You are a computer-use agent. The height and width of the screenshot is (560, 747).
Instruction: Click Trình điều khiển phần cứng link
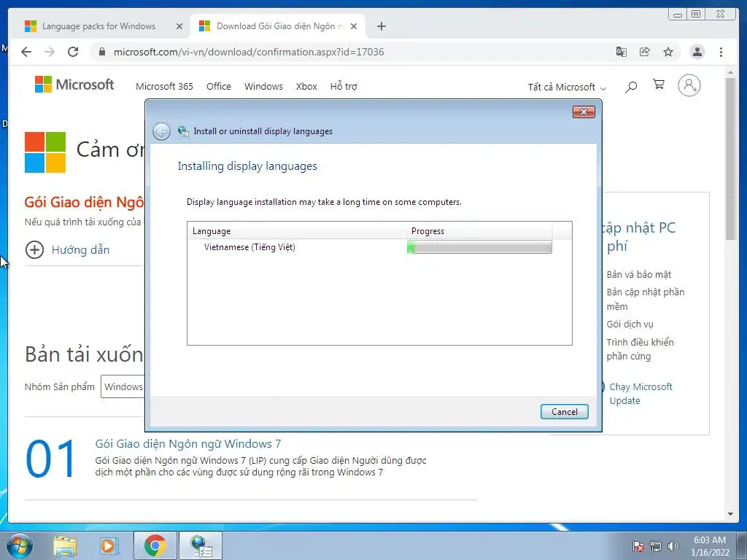(x=640, y=349)
